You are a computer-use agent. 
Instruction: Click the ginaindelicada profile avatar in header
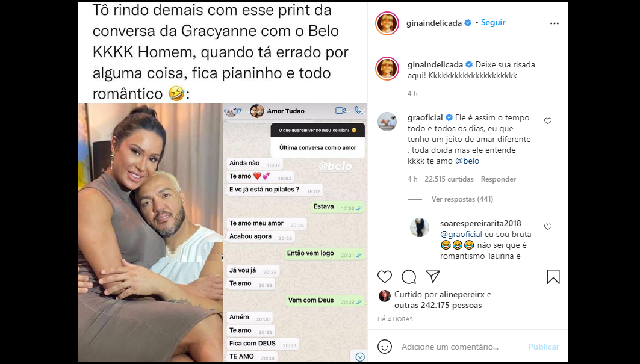(x=387, y=23)
